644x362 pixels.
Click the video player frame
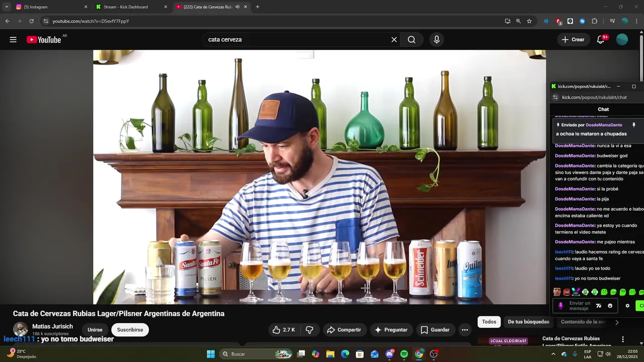[319, 176]
